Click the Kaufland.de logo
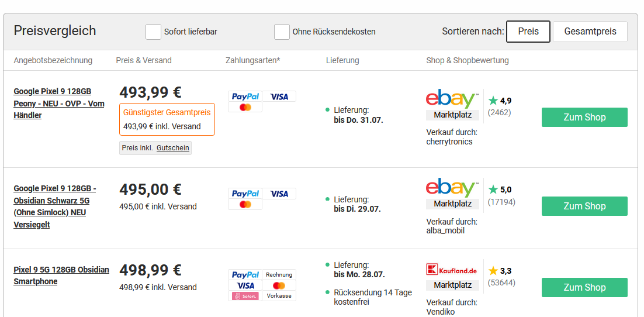The height and width of the screenshot is (317, 644). (452, 270)
